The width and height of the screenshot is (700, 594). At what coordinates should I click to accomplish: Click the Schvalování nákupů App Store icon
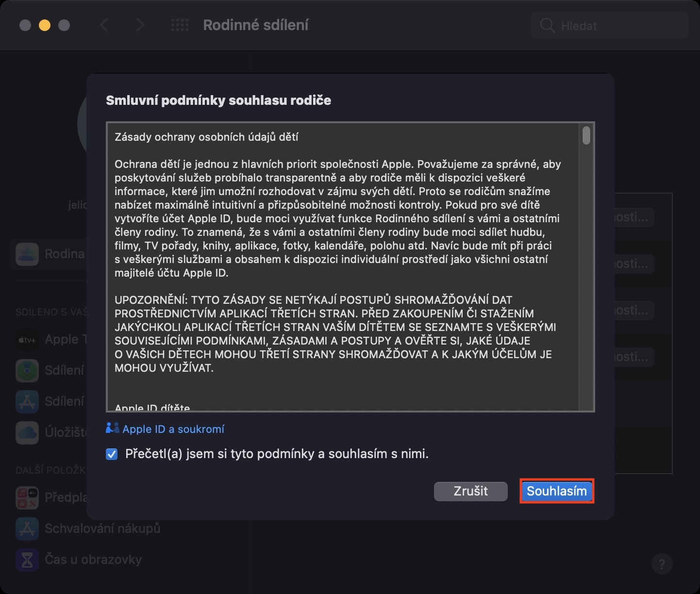[x=27, y=529]
